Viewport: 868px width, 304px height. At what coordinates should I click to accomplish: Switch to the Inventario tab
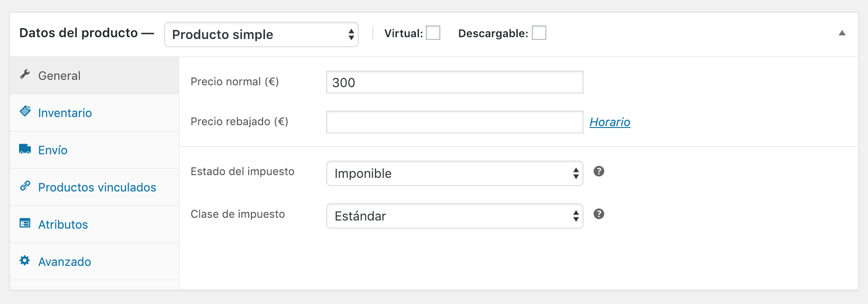tap(65, 113)
